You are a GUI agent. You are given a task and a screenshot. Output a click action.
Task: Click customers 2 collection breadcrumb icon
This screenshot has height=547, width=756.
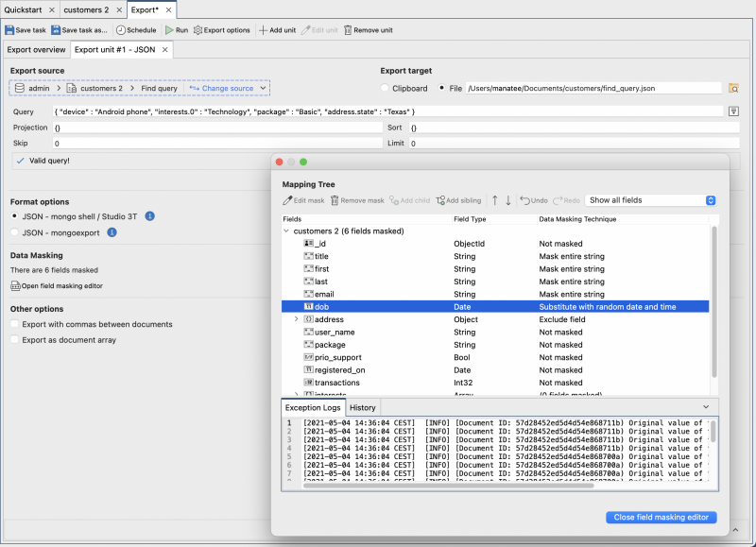pos(72,88)
